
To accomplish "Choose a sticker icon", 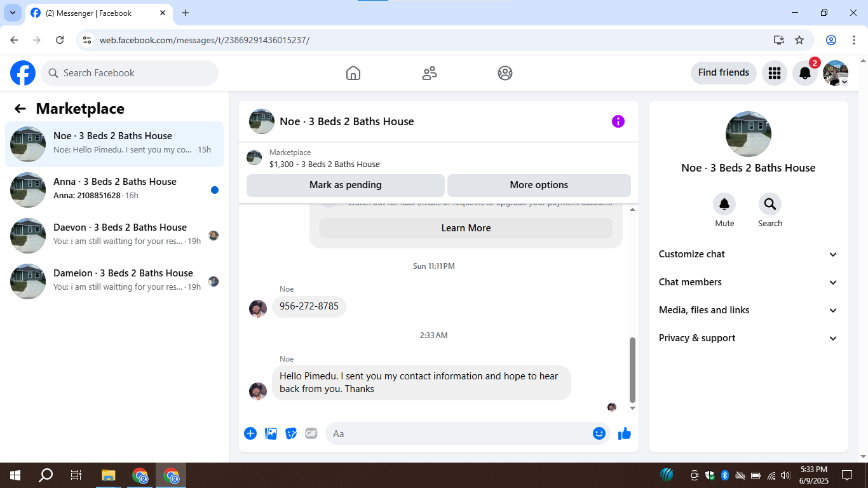I will [291, 433].
